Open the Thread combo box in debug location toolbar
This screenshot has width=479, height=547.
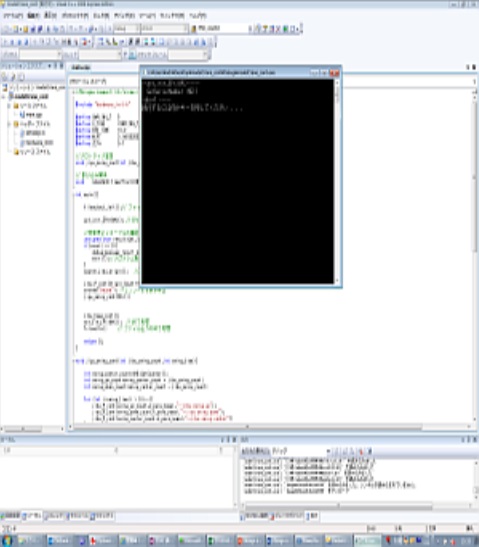click(100, 55)
